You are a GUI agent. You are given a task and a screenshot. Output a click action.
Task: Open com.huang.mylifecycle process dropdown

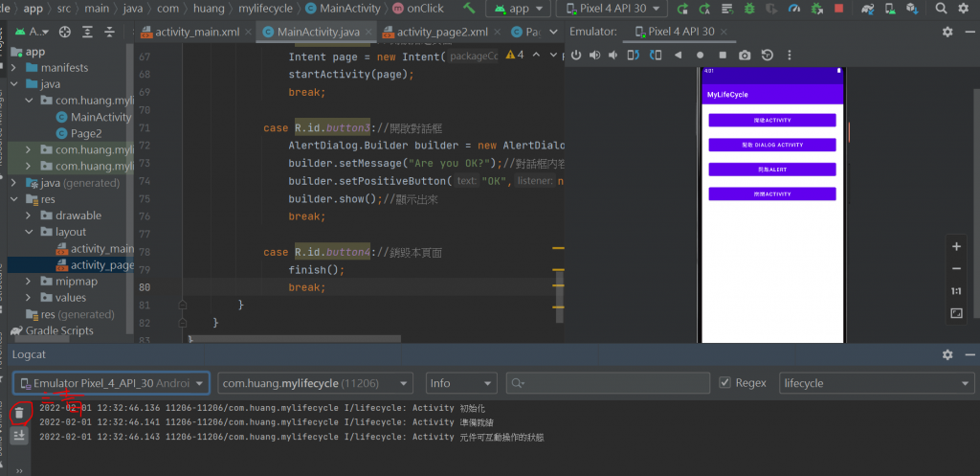316,383
